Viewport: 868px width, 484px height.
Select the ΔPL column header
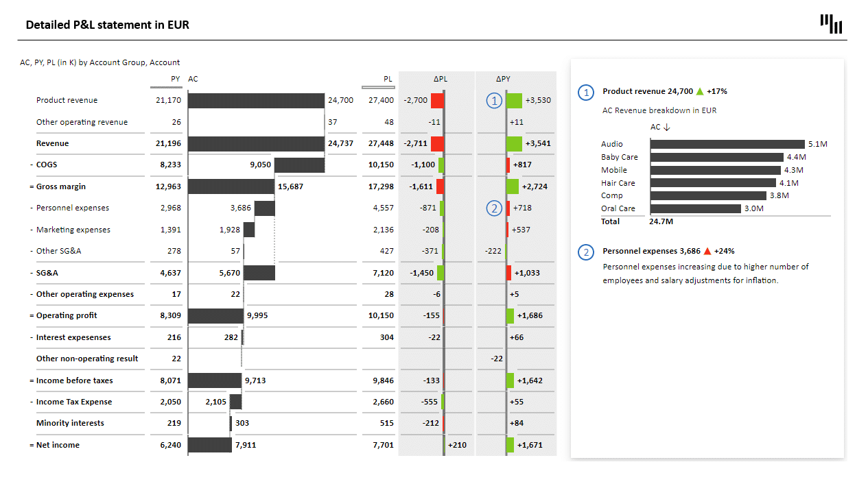coord(440,79)
